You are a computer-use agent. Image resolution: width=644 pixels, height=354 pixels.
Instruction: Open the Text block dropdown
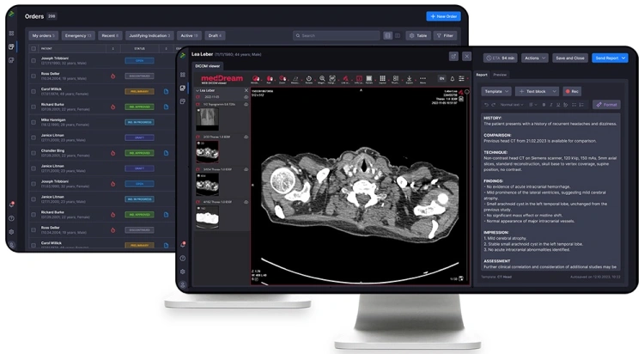pyautogui.click(x=538, y=90)
